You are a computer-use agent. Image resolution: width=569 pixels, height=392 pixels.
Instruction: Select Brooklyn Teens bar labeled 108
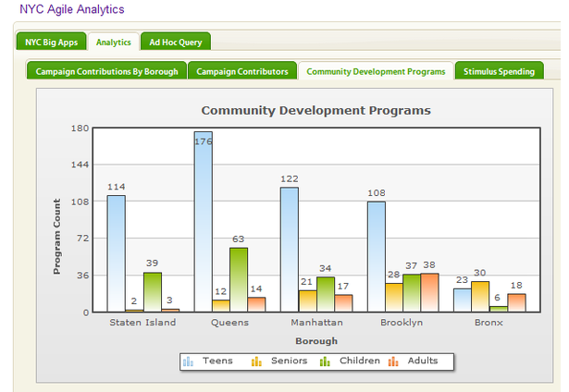click(377, 257)
